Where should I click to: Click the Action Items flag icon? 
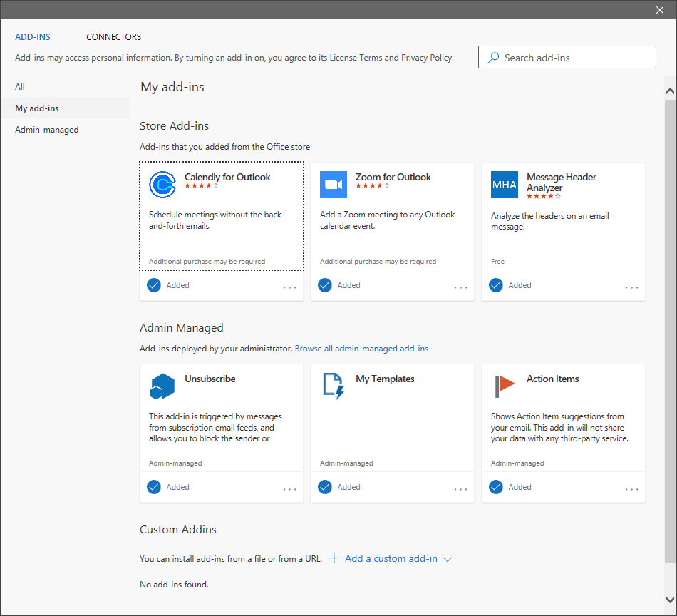pos(505,386)
